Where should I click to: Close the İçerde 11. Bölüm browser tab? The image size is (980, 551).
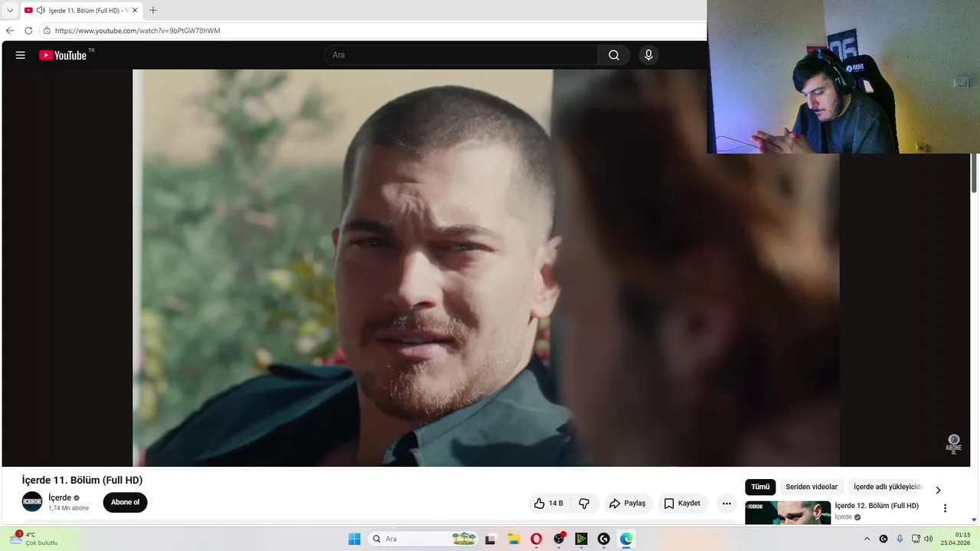pos(135,10)
